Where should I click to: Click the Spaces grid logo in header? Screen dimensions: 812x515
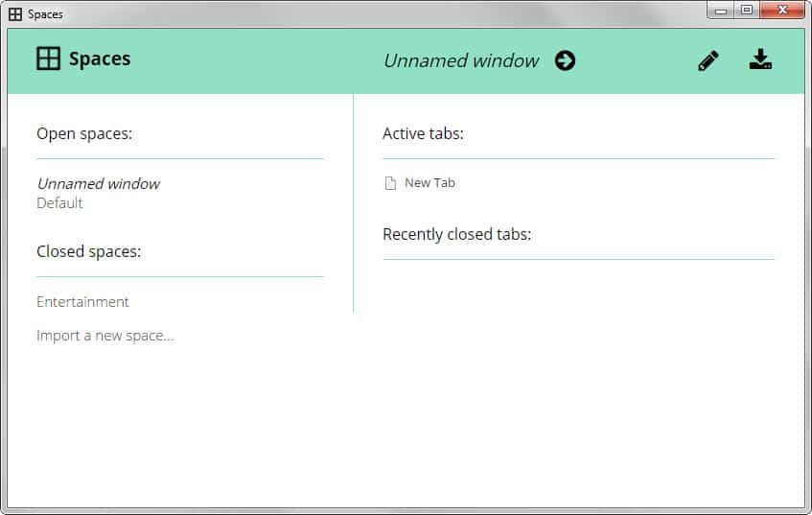point(48,59)
